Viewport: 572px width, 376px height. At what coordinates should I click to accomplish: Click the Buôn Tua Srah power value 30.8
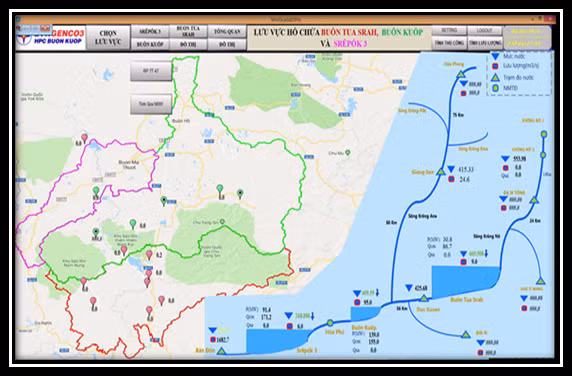click(x=447, y=240)
